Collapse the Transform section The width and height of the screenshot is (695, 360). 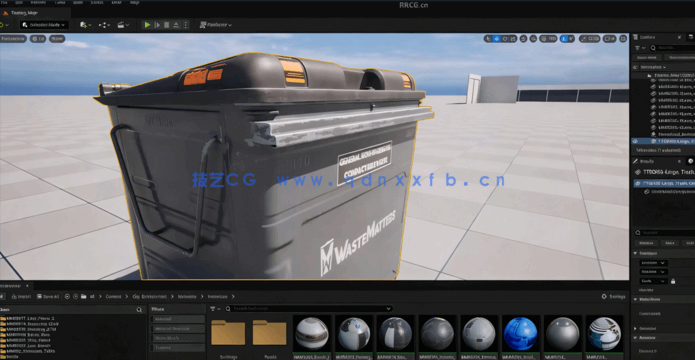[636, 253]
